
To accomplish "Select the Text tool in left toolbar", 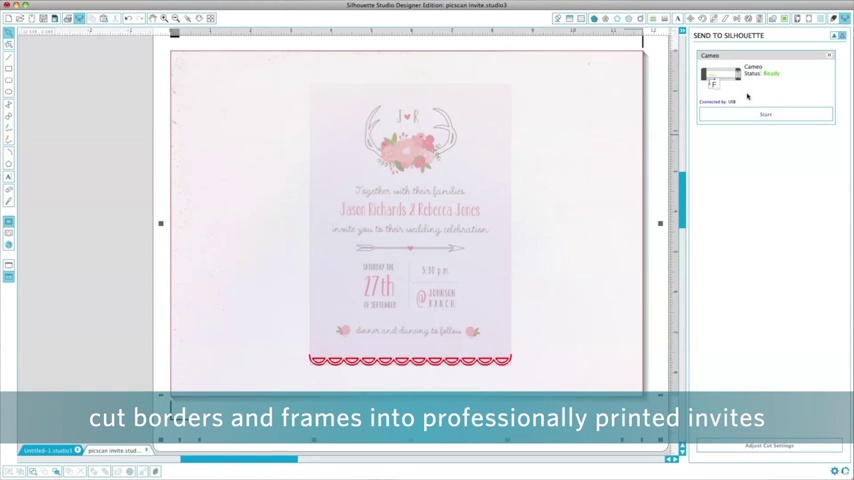I will tap(9, 177).
